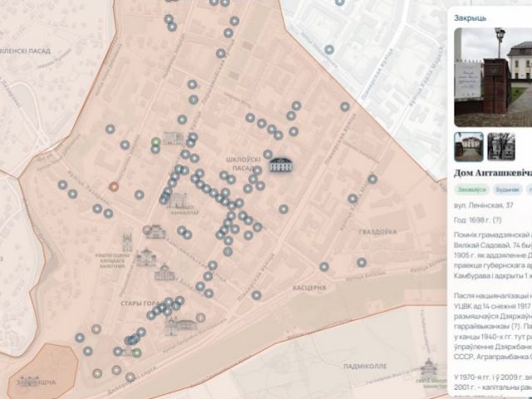Screen dimensions: 532x399
Task: Click the Кармелітаў church building icon
Action: tap(178, 201)
